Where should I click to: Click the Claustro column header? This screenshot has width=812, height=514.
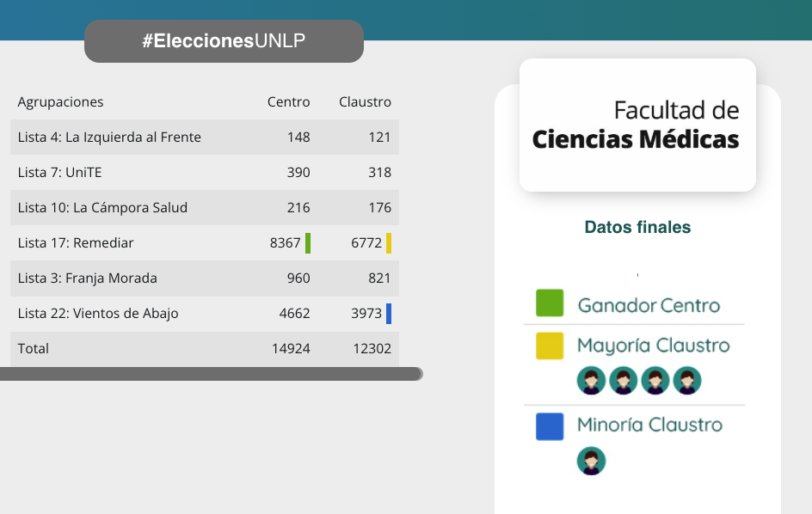coord(365,101)
